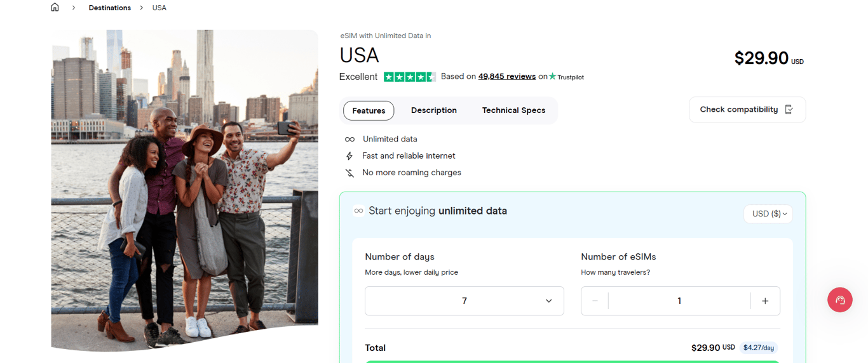Expand the Number of days dropdown
The height and width of the screenshot is (363, 868).
pos(465,301)
